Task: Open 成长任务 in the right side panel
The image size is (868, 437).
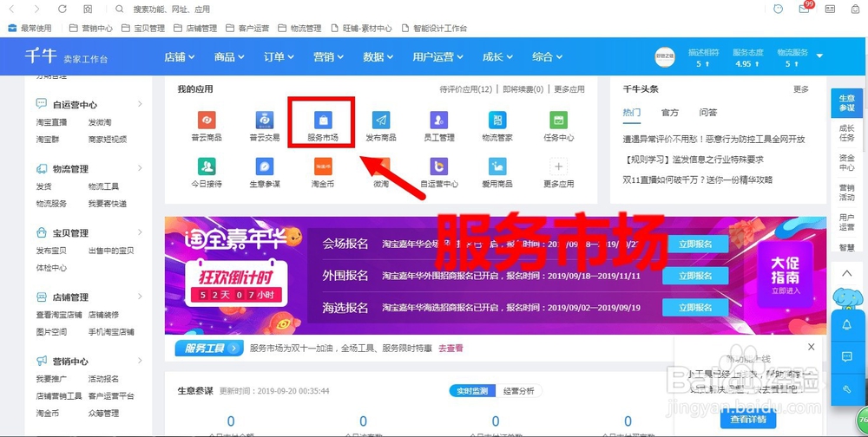Action: tap(846, 133)
